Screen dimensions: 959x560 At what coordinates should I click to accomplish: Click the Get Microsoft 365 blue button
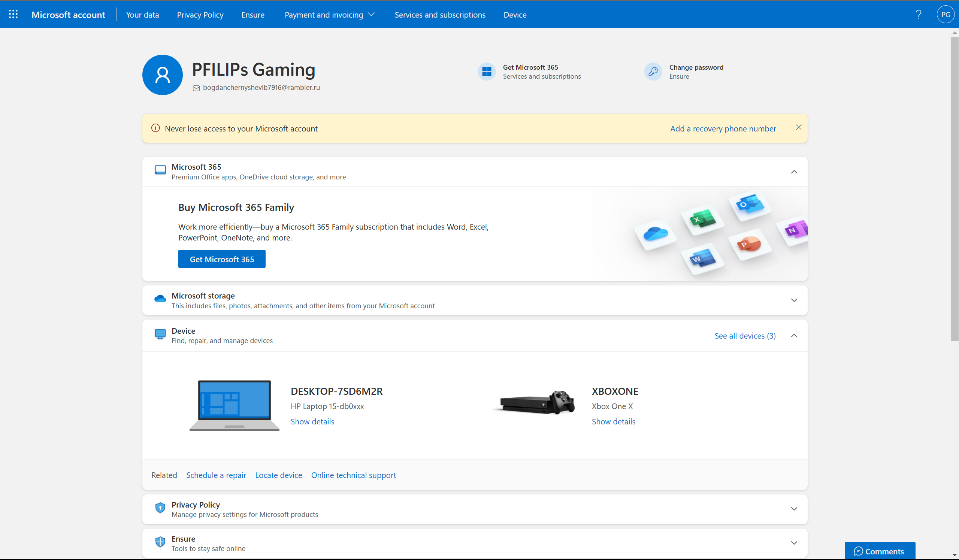(x=222, y=259)
